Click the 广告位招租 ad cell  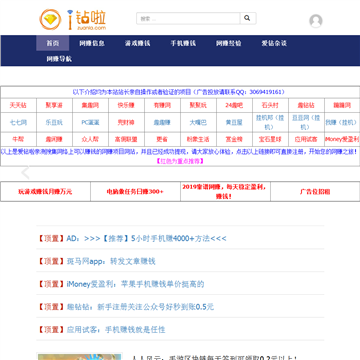click(x=315, y=192)
